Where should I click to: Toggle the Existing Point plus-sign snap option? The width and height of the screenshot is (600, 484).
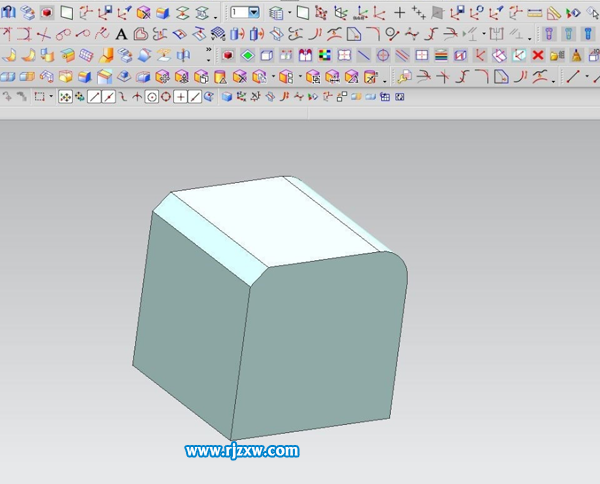[180, 97]
